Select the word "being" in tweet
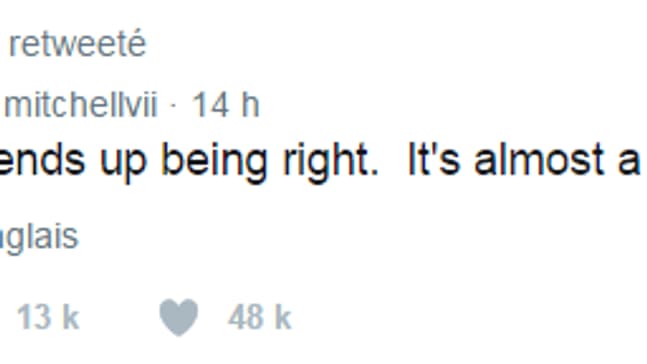 [215, 162]
